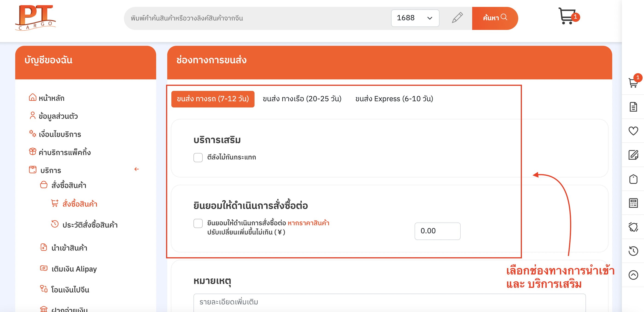Click the box icon beside ค่าบริการแพ็คกิ้ง

(x=32, y=151)
